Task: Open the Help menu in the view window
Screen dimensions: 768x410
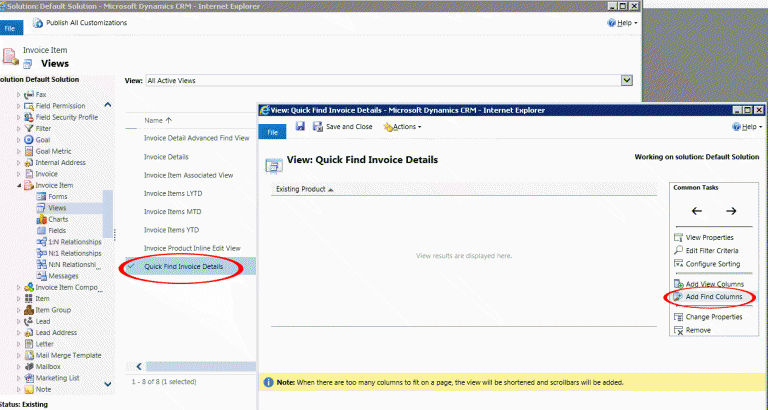Action: [747, 127]
